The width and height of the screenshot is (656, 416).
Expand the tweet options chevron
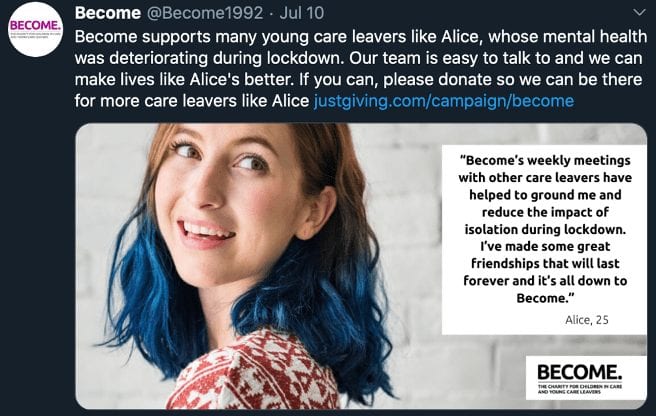point(639,13)
